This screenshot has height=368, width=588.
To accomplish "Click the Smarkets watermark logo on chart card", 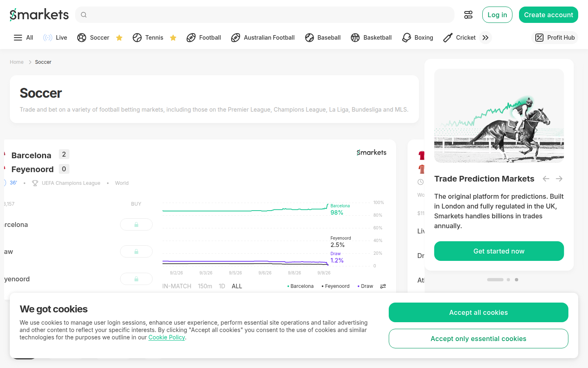I will click(372, 153).
